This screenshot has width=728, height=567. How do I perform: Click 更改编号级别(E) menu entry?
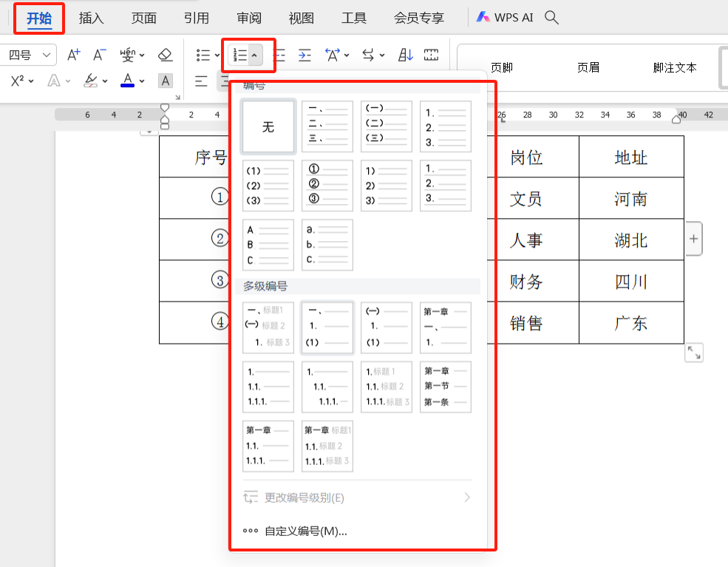click(358, 498)
